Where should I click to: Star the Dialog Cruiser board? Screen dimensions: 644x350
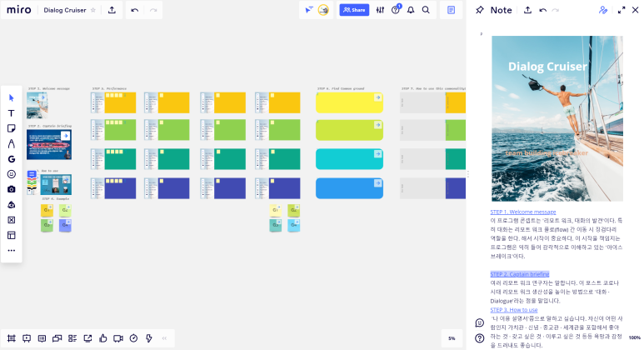click(93, 10)
